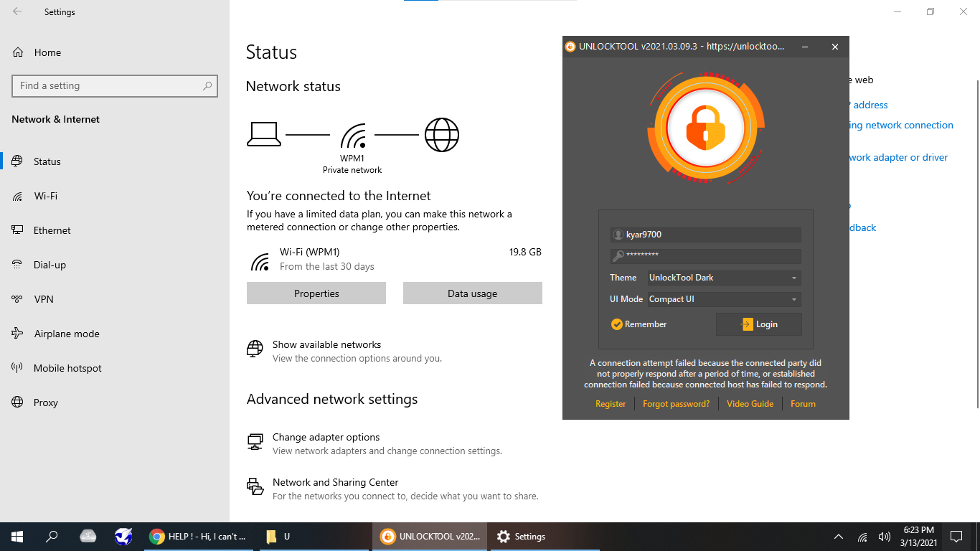Click the adapter or driver link in the Settings right pane

coord(899,157)
